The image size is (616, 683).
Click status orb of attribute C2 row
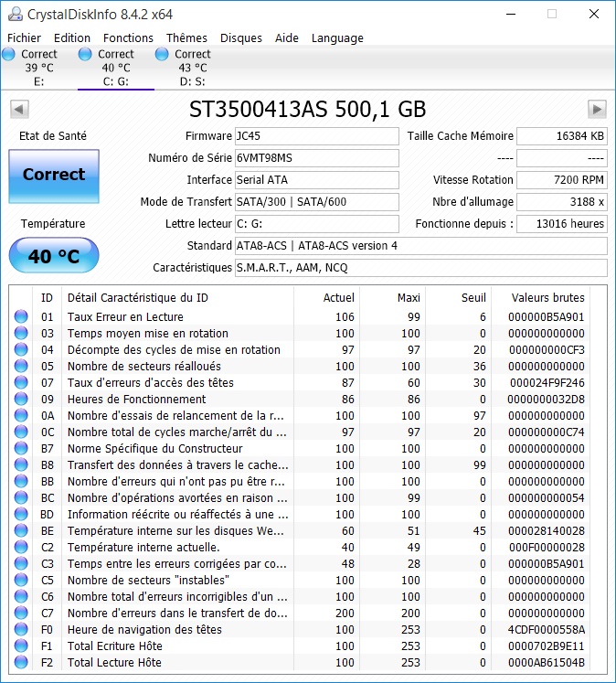pos(21,547)
